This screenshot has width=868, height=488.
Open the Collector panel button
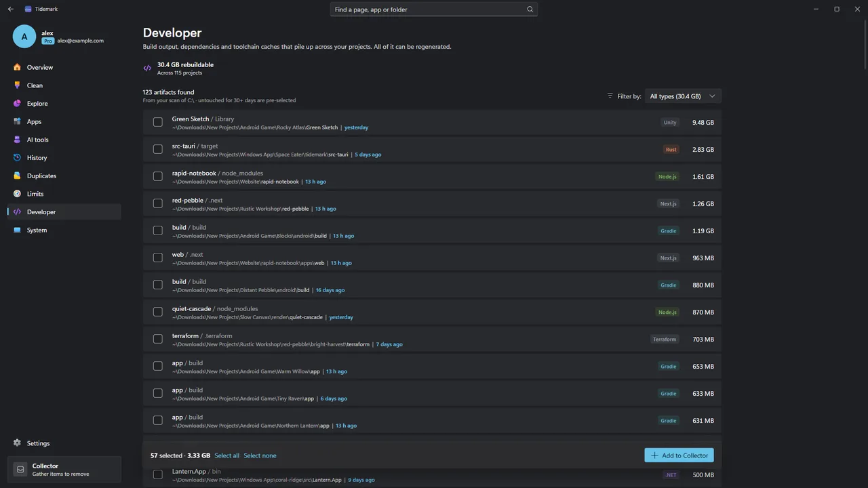click(64, 469)
